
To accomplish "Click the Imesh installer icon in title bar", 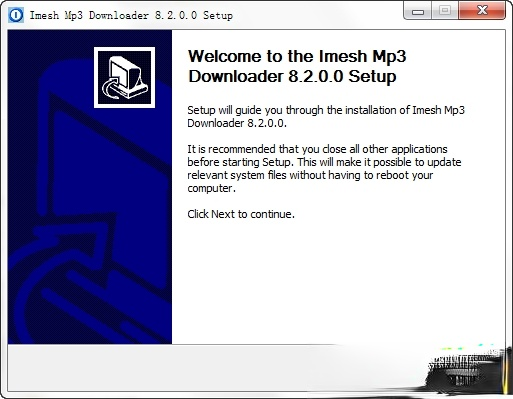I will tap(16, 15).
